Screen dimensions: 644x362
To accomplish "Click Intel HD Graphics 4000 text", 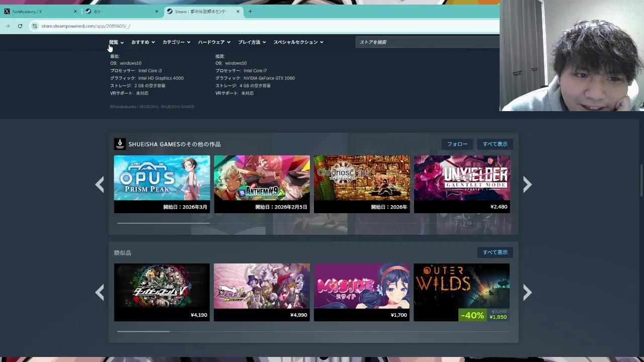I will click(x=161, y=78).
